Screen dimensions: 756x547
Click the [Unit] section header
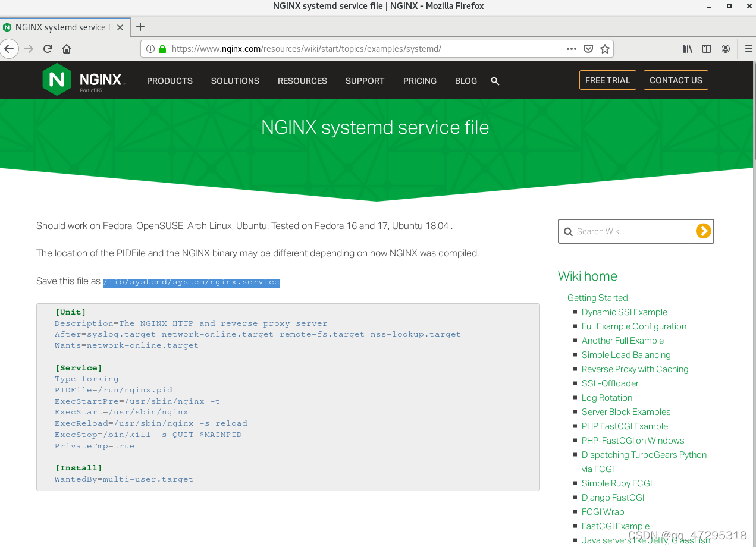click(71, 312)
